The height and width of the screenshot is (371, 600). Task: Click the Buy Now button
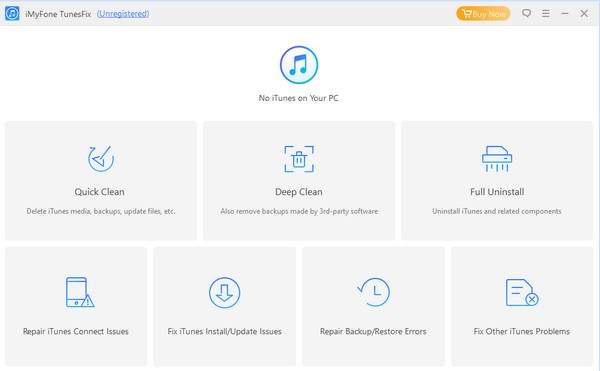483,14
